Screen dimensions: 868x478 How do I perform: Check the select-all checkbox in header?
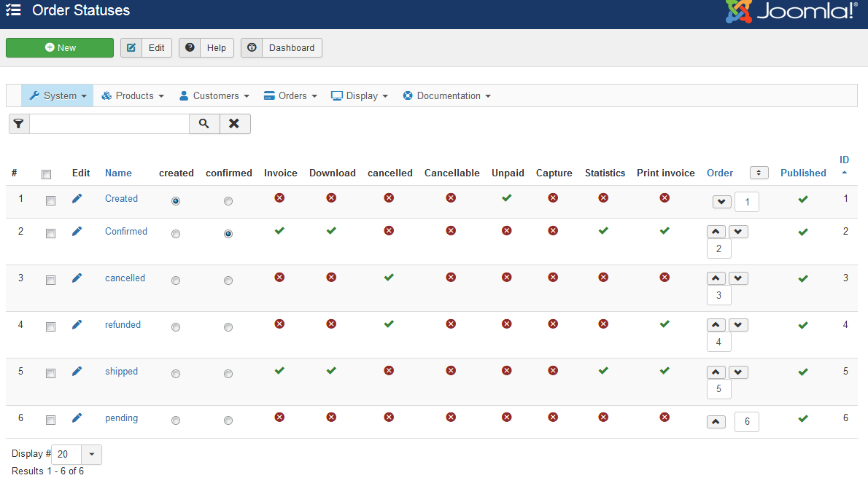pos(47,174)
